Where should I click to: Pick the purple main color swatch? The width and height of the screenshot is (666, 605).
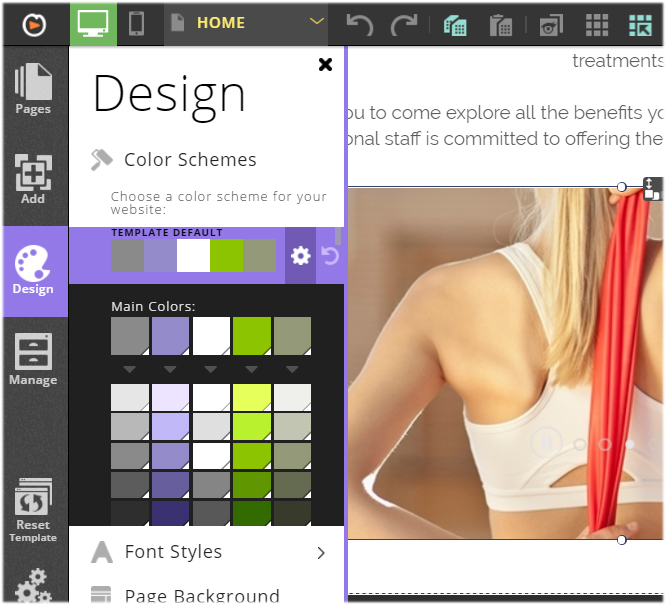pyautogui.click(x=170, y=336)
